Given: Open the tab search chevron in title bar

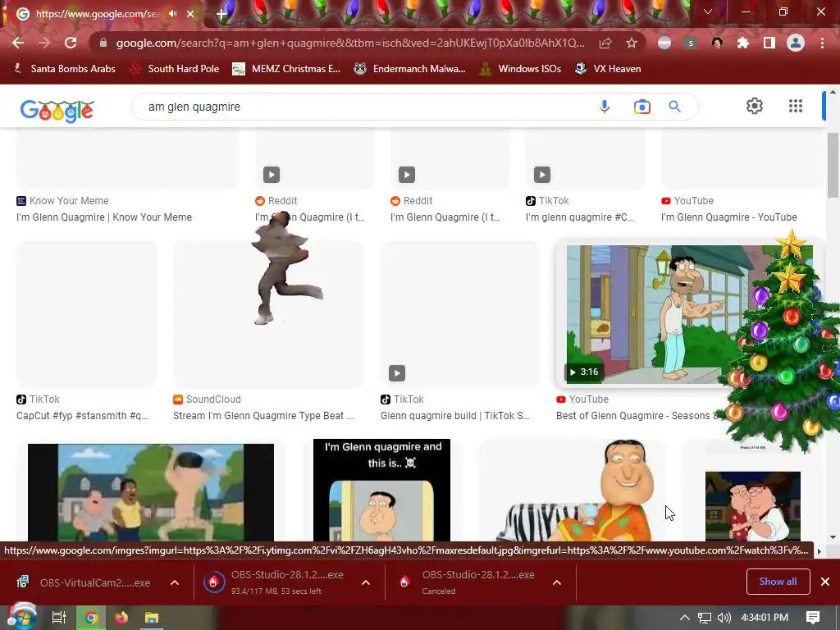Looking at the screenshot, I should (708, 11).
